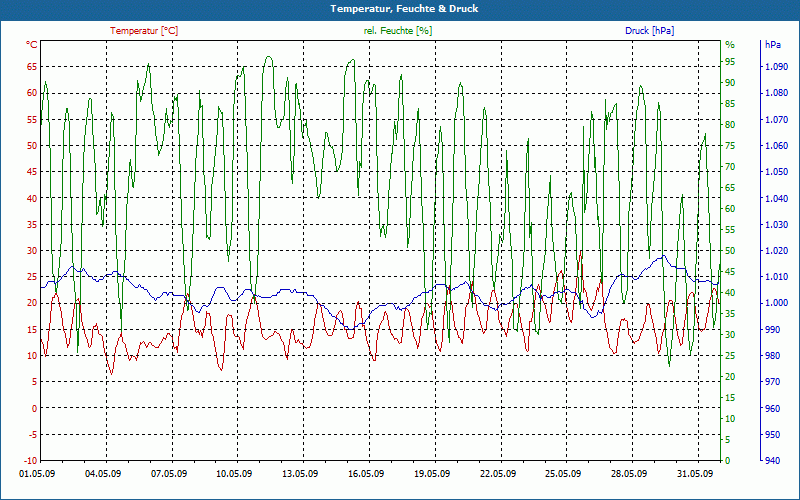Select the red 'Temperatur [°C]' legend label

[x=144, y=31]
